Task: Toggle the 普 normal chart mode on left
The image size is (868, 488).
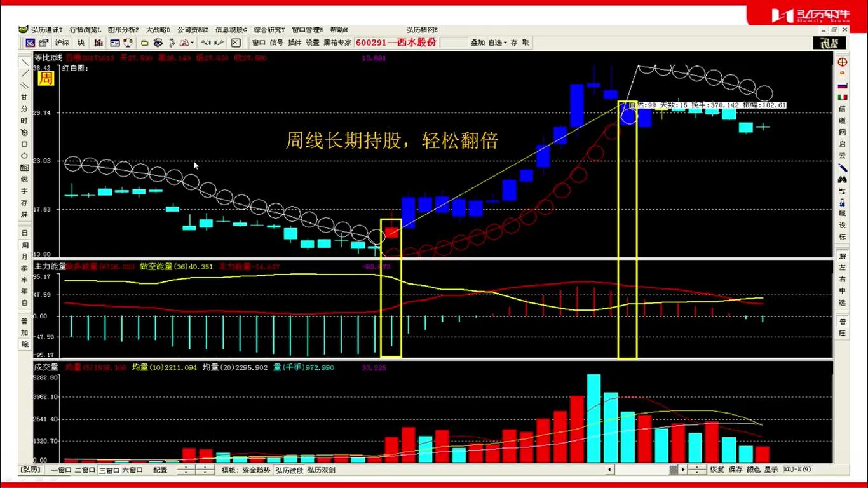Action: click(x=25, y=321)
